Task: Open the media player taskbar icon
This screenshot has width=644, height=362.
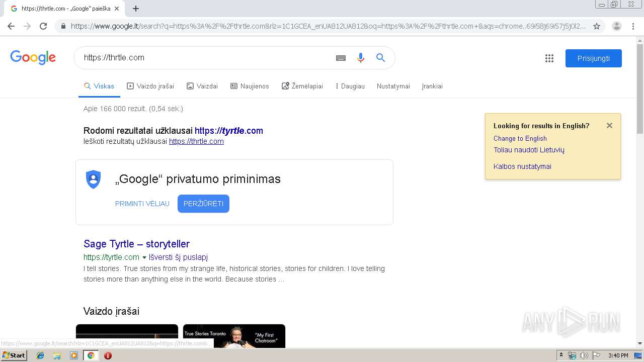Action: (x=74, y=355)
